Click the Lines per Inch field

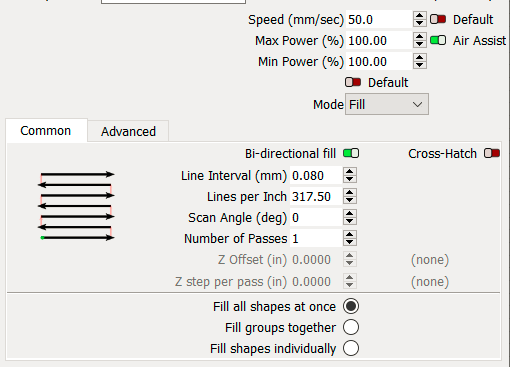tap(316, 196)
